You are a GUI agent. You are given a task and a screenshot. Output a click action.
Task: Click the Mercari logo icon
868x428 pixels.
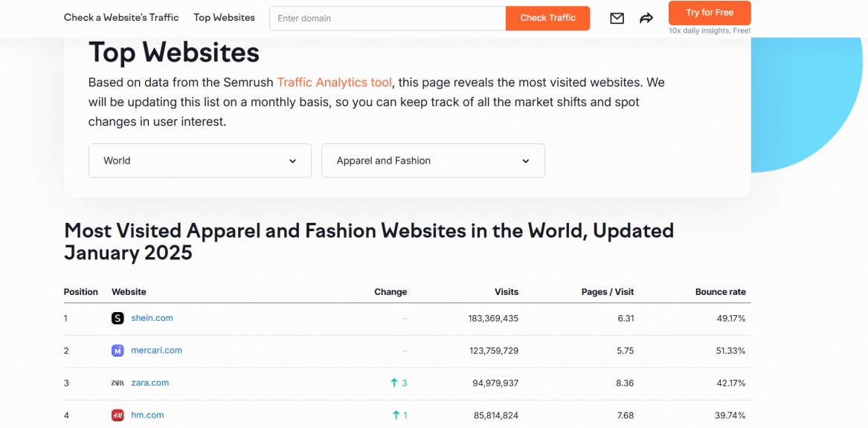pyautogui.click(x=118, y=351)
